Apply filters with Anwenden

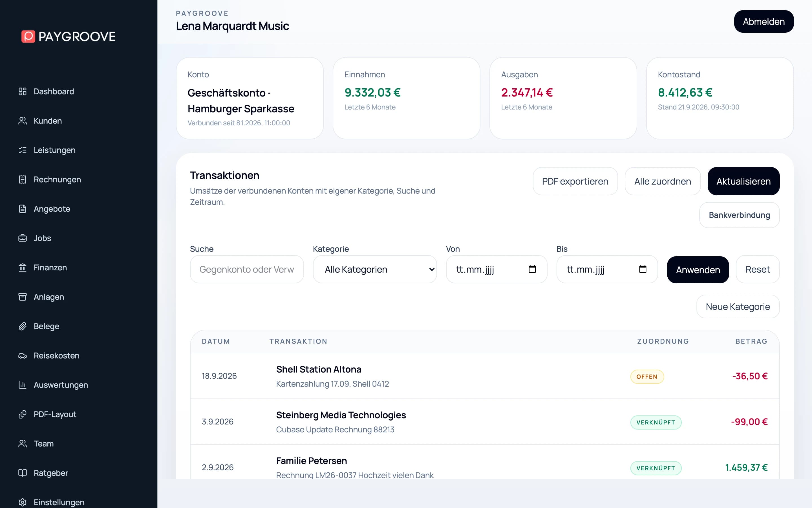698,270
